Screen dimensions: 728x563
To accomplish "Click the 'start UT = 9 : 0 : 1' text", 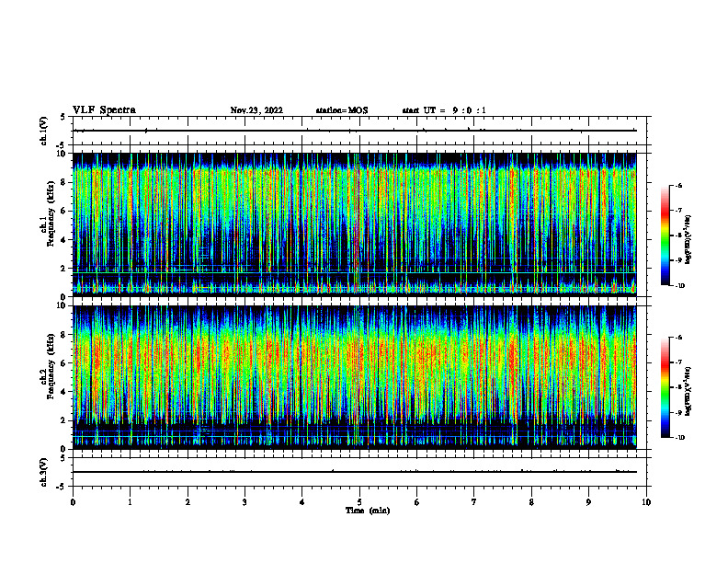I will pos(444,110).
